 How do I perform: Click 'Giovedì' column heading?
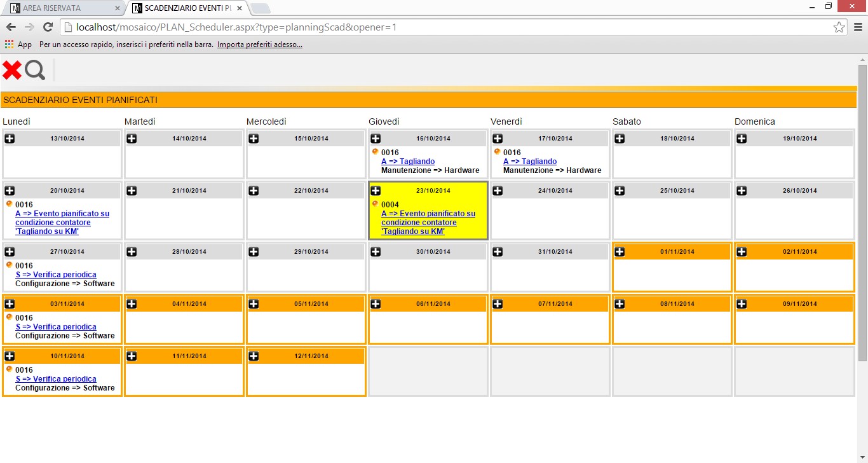click(x=384, y=121)
